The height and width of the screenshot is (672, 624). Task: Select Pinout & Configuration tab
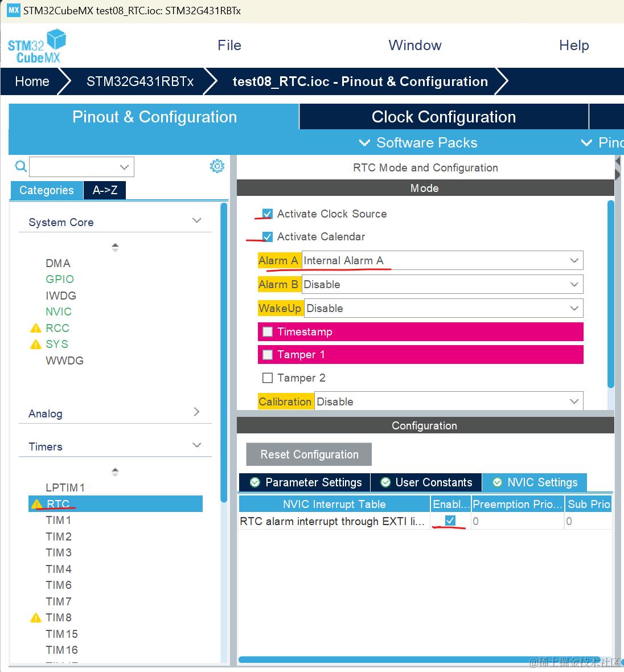[x=154, y=117]
